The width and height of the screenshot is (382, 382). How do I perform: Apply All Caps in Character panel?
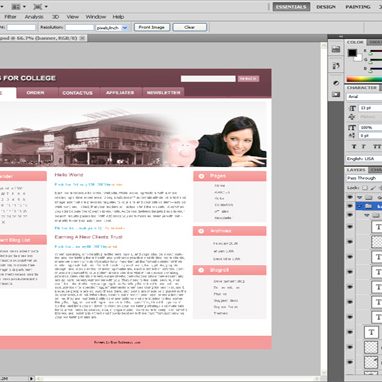[377, 146]
